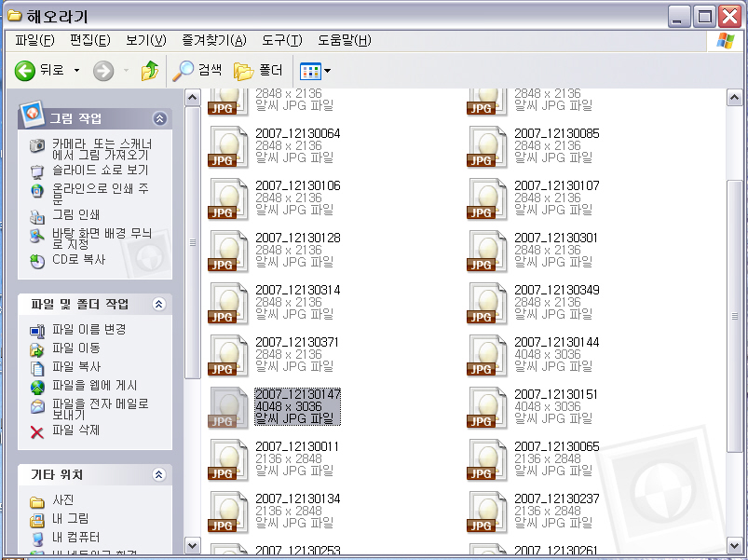This screenshot has width=748, height=560.
Task: Click the Up folder icon in toolbar
Action: coord(149,71)
